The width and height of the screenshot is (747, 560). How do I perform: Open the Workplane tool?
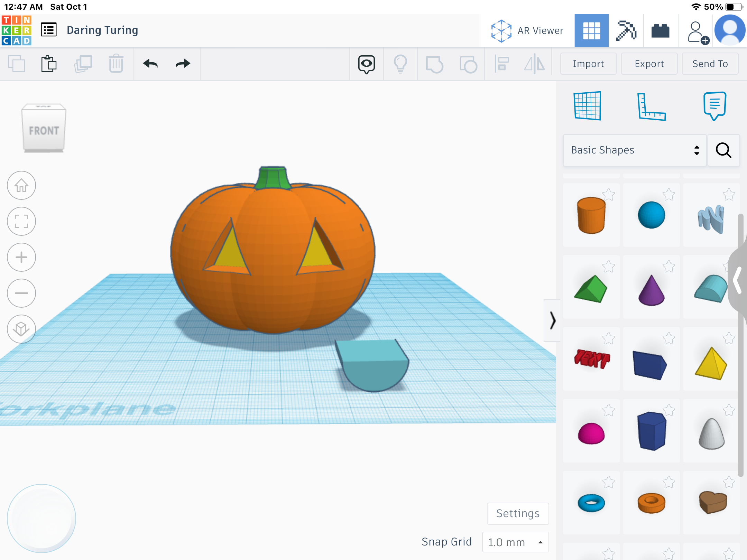(587, 106)
